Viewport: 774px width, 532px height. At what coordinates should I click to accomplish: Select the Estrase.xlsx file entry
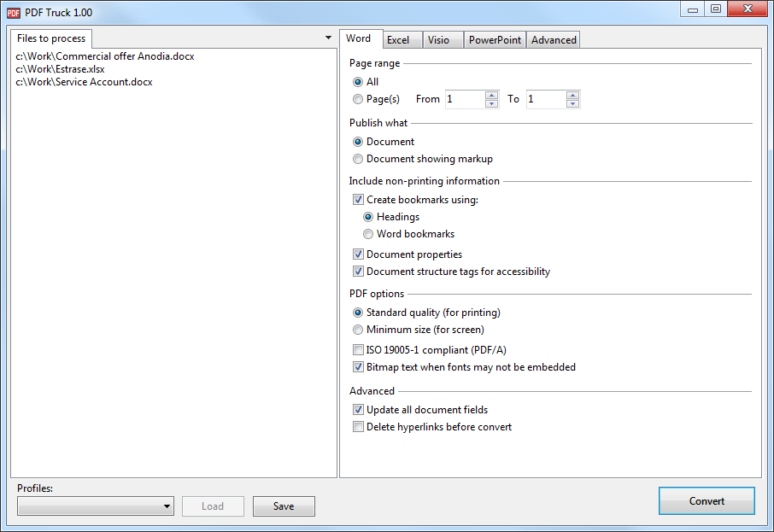pyautogui.click(x=60, y=69)
